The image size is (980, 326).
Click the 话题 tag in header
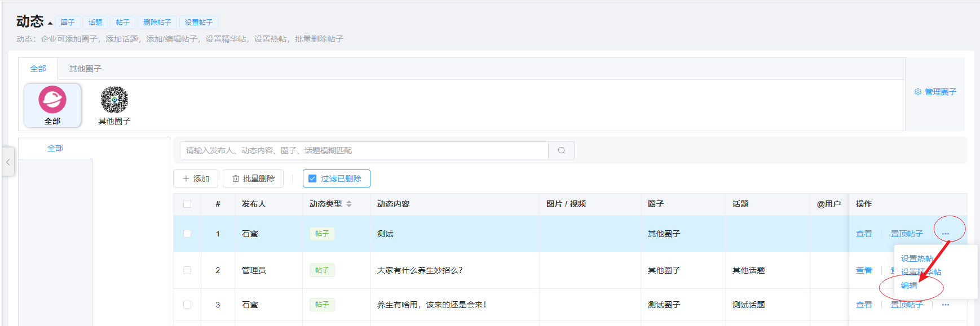95,23
